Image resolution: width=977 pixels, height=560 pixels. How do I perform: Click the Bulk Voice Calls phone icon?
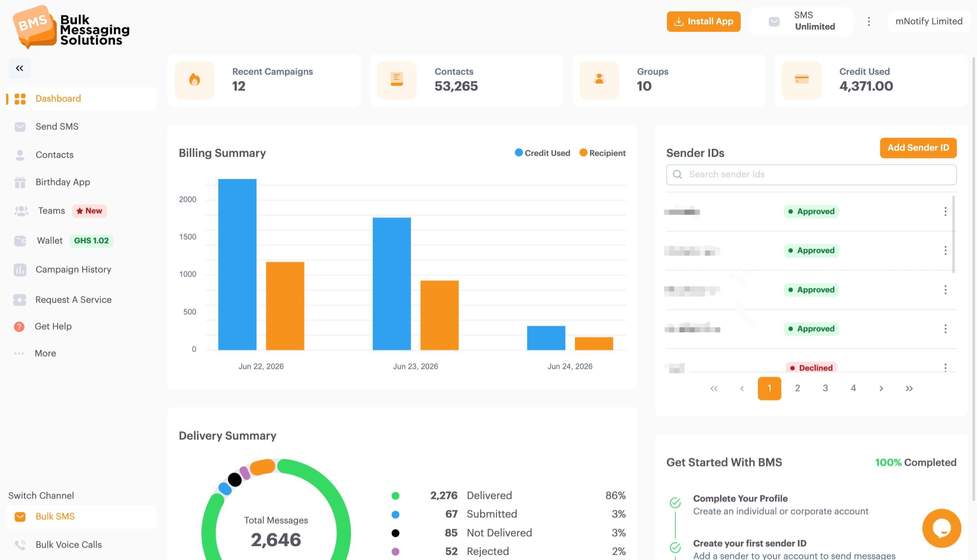20,545
